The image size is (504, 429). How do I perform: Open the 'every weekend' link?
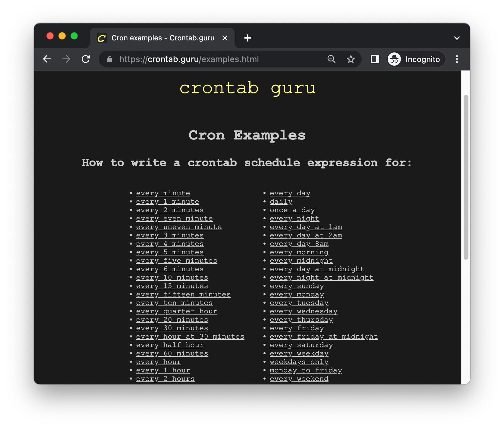[299, 379]
